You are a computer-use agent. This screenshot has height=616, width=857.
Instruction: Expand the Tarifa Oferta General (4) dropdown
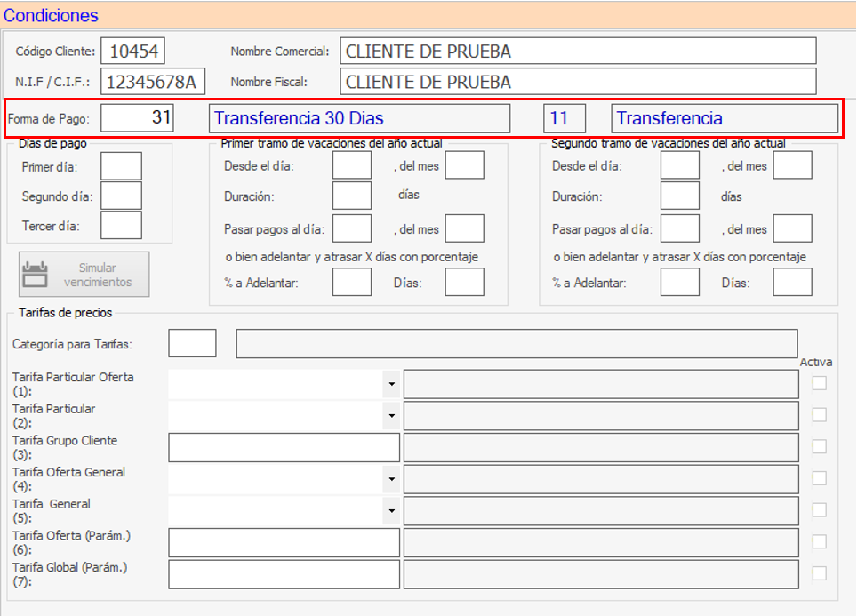click(392, 479)
